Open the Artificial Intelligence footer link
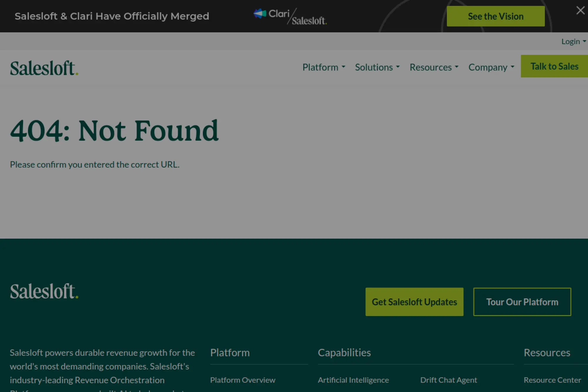 pos(353,380)
